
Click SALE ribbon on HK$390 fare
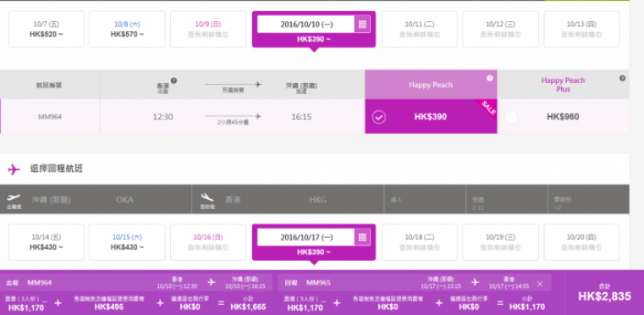487,109
